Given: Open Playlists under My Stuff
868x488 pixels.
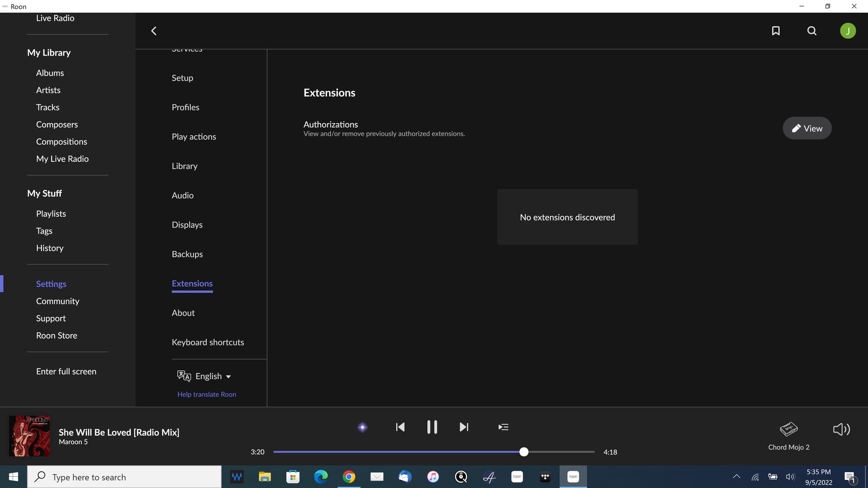Looking at the screenshot, I should click(x=51, y=213).
